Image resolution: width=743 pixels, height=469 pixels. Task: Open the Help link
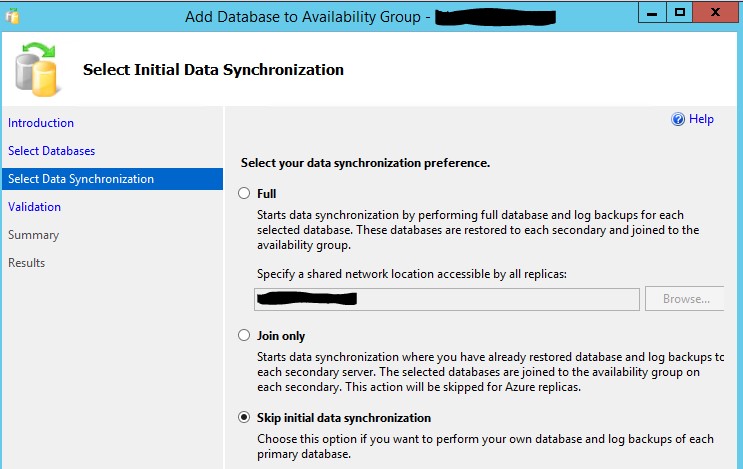coord(701,119)
